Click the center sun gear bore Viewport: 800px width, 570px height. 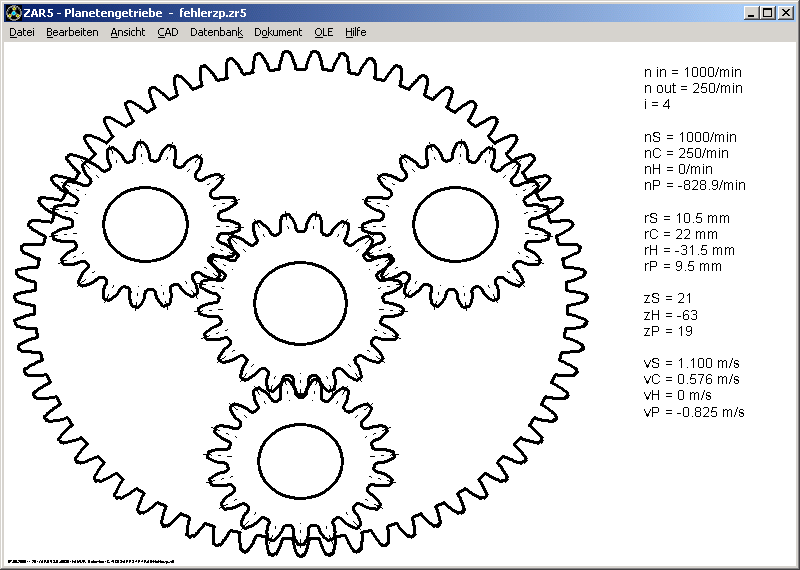tap(300, 300)
